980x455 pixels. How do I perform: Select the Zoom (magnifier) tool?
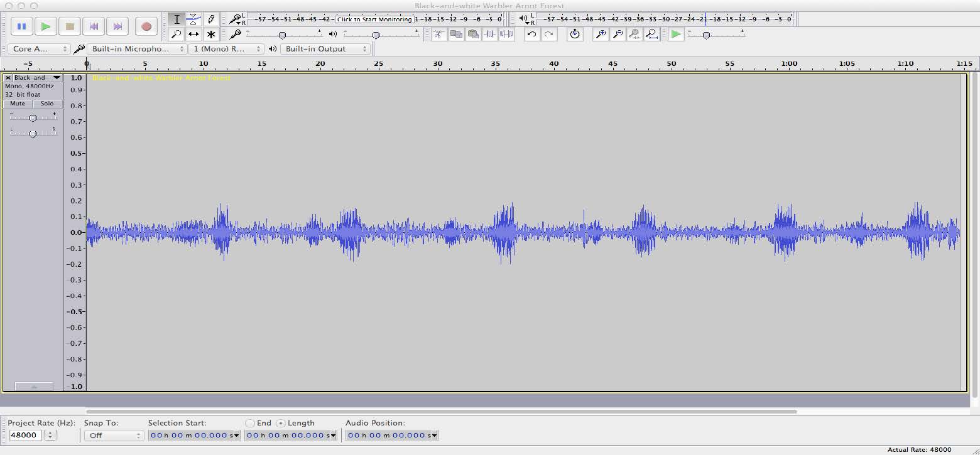pos(177,35)
